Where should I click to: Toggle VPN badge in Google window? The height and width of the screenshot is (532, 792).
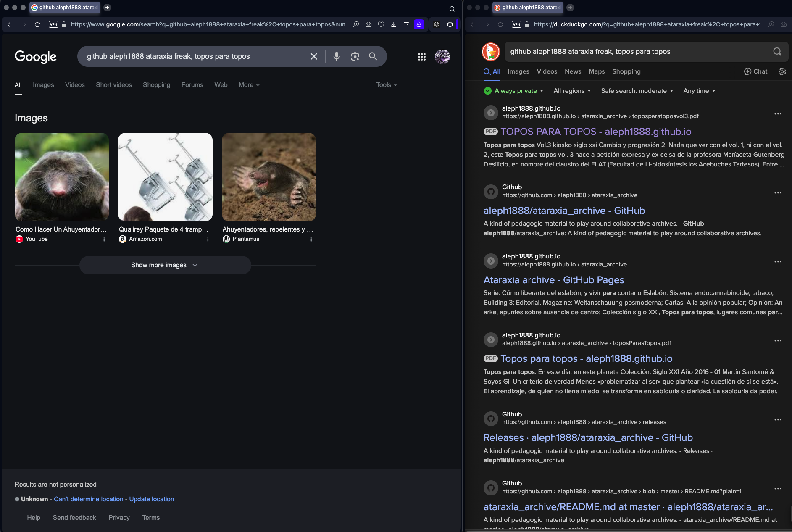[x=53, y=24]
